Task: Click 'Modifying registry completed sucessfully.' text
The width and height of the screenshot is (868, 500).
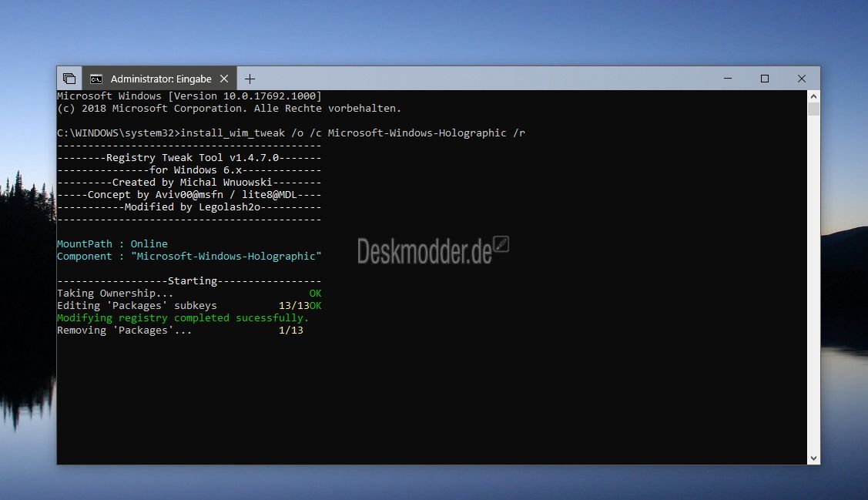Action: click(x=183, y=318)
